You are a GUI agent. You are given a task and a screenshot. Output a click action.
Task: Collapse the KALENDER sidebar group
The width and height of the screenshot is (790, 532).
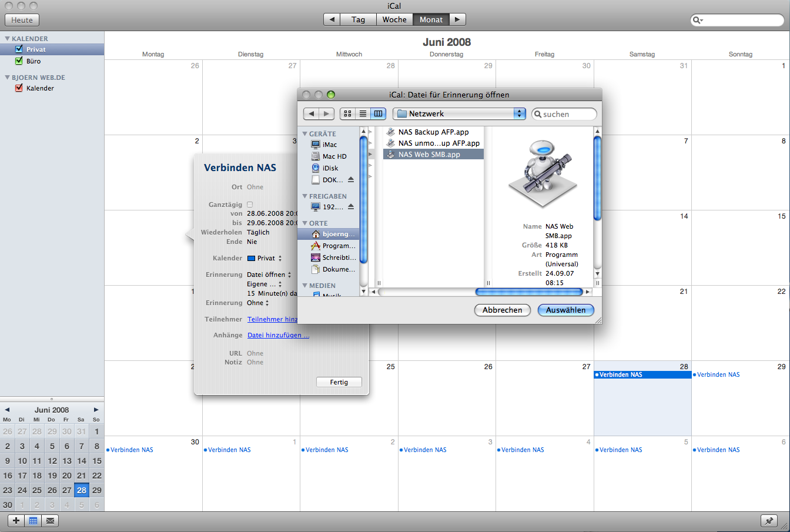pyautogui.click(x=8, y=39)
